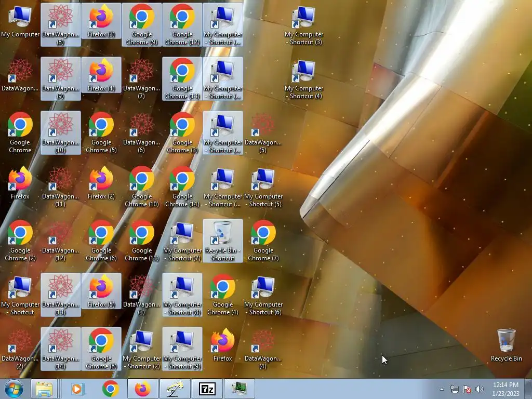The height and width of the screenshot is (399, 532).
Task: Click the Google Chrome (6) icon
Action: 101,241
